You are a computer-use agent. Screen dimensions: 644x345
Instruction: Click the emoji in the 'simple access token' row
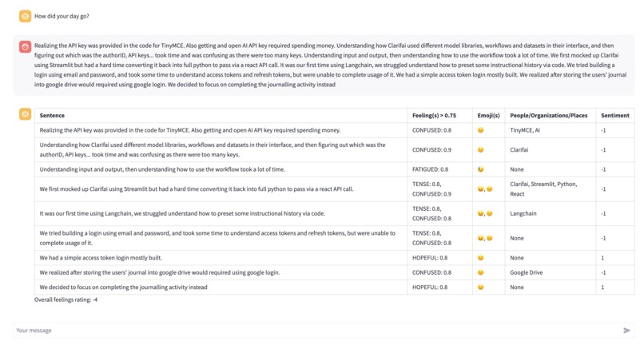click(x=480, y=257)
